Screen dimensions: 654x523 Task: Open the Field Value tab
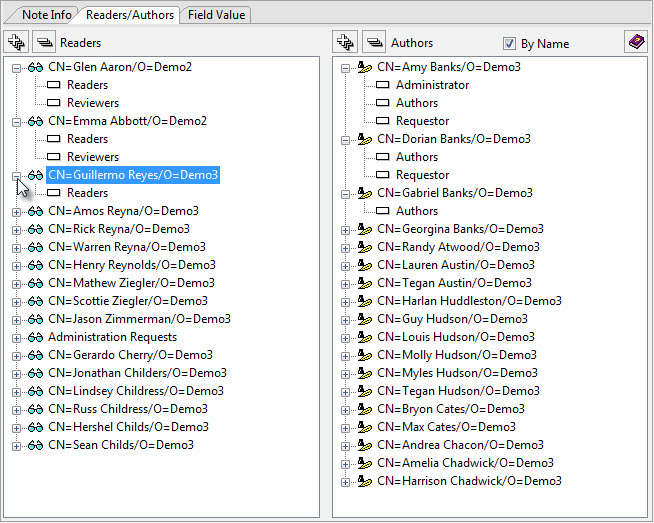click(215, 14)
